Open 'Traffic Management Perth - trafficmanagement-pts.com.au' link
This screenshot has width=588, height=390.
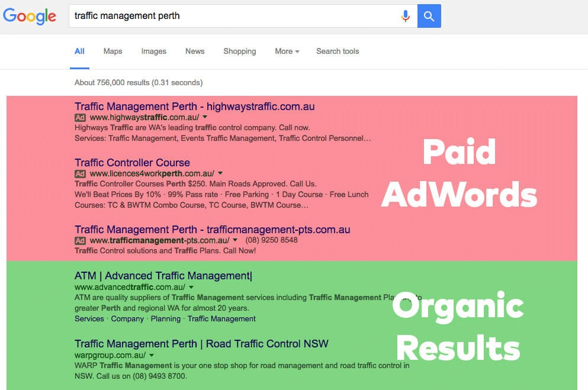212,230
